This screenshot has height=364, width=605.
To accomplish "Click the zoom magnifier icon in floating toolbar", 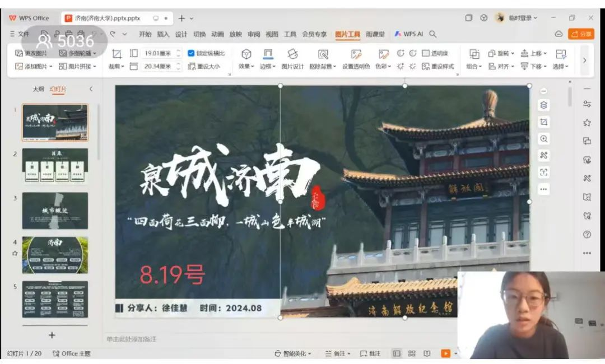I will point(543,139).
